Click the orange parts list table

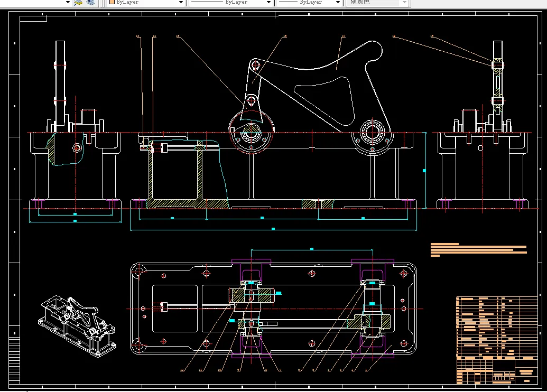[496, 325]
